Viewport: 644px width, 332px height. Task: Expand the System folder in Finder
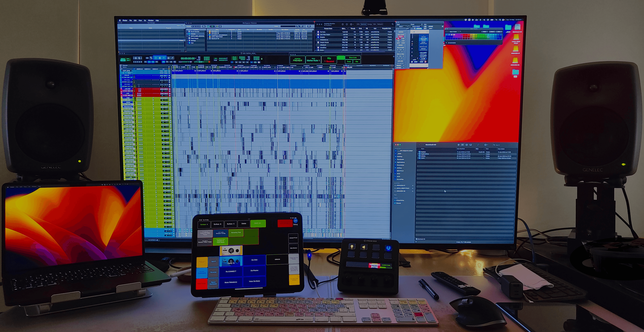click(418, 152)
